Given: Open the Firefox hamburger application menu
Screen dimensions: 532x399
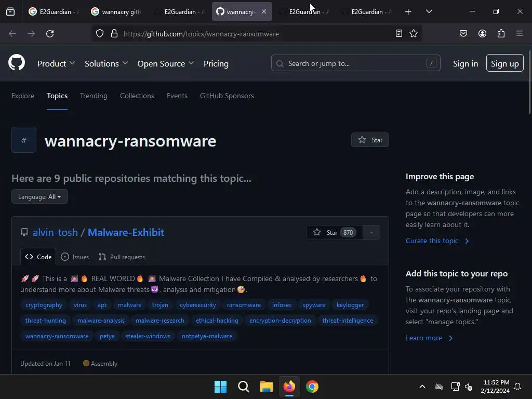Looking at the screenshot, I should [520, 33].
